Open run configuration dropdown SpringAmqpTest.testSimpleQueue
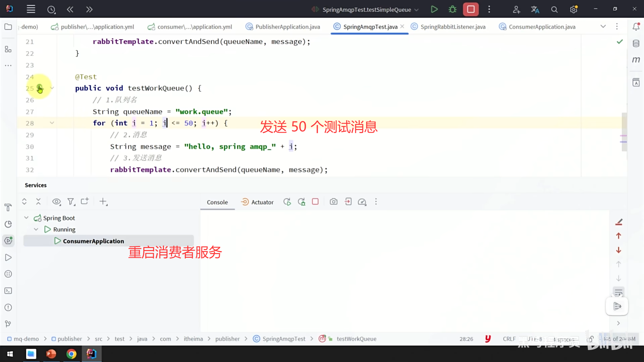Image resolution: width=644 pixels, height=362 pixels. 367,9
